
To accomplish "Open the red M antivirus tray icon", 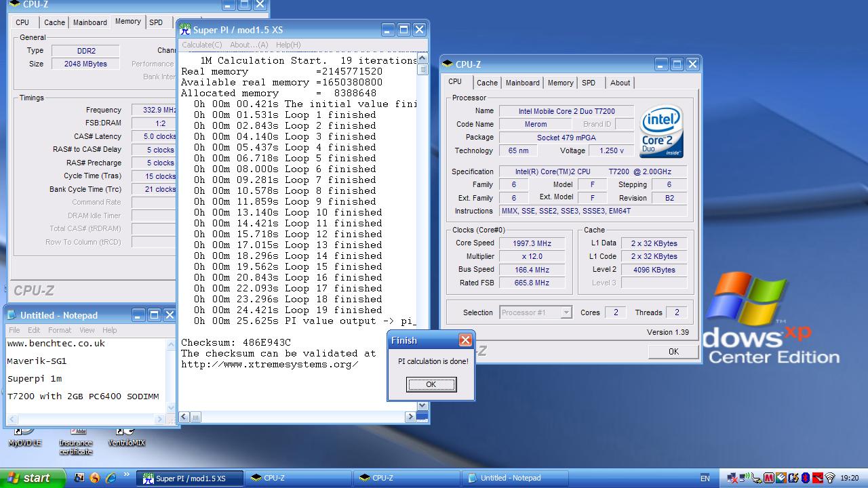I will pyautogui.click(x=769, y=478).
